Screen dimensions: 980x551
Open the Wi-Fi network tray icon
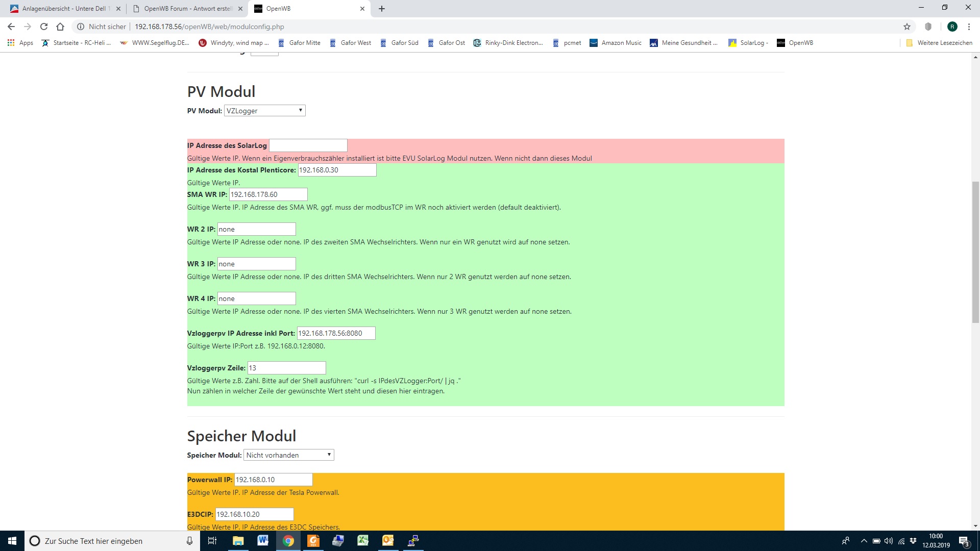(x=901, y=541)
